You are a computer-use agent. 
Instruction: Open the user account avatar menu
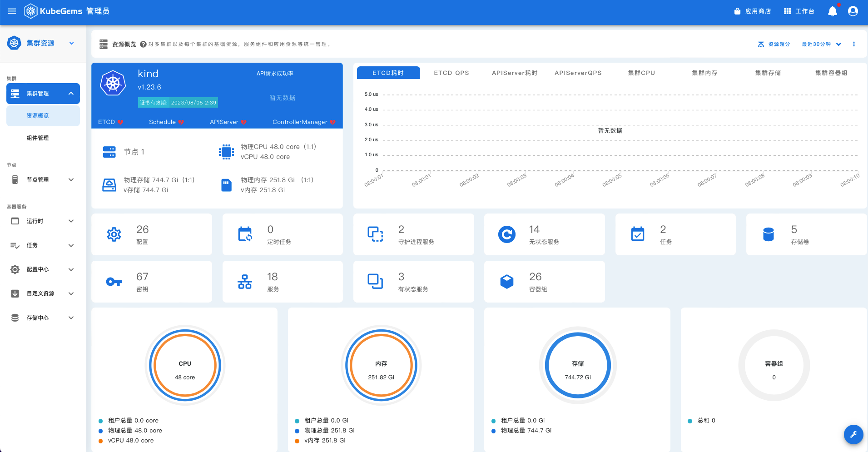click(x=853, y=11)
